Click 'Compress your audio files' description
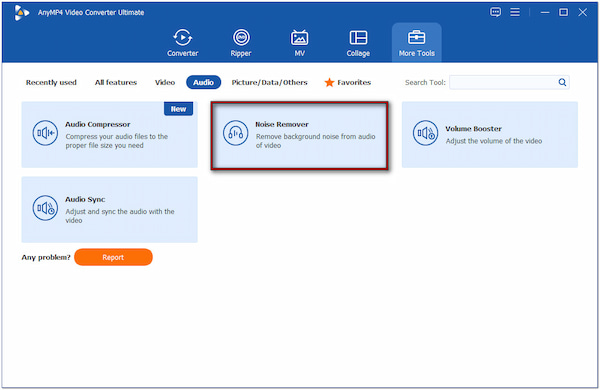Viewport: 600px width, 390px height. (117, 141)
